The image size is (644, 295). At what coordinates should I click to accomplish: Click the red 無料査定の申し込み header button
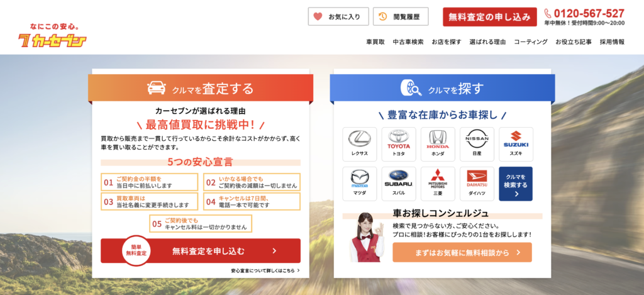489,17
